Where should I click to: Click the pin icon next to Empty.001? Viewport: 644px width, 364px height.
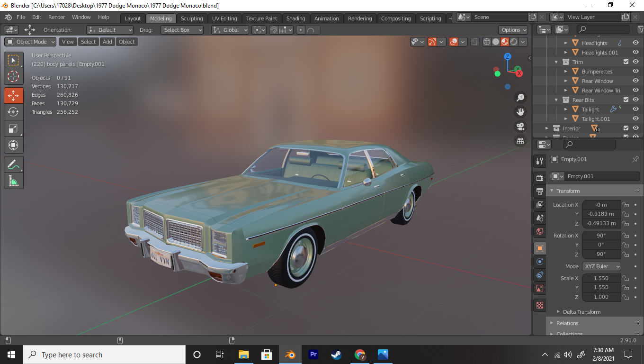coord(635,159)
